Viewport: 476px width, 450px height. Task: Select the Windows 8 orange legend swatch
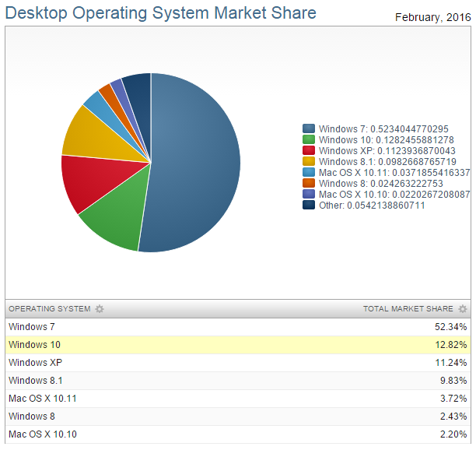point(309,183)
